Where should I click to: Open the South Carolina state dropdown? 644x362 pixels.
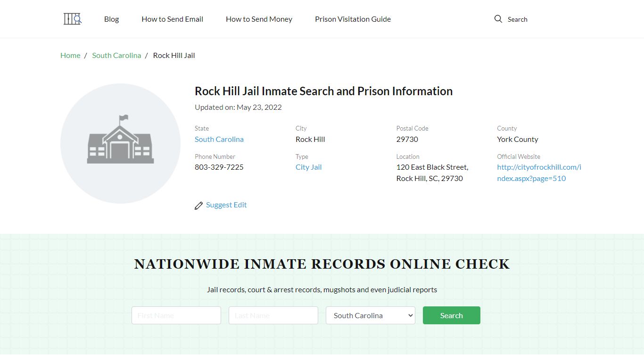coord(371,315)
